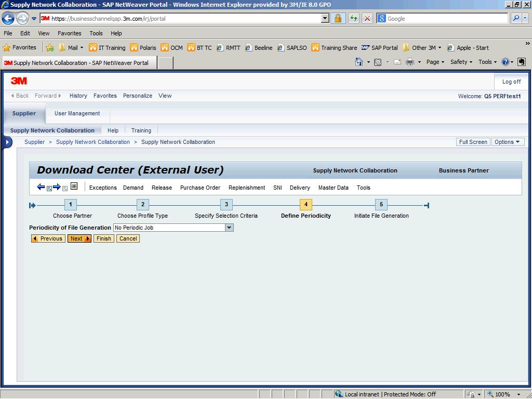
Task: Open the Safety dropdown menu
Action: pos(461,62)
